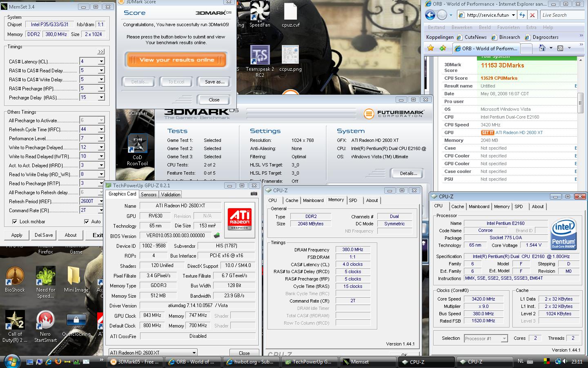Open the GPU-Z graphics card selector dropdown
The width and height of the screenshot is (588, 368).
tap(194, 352)
